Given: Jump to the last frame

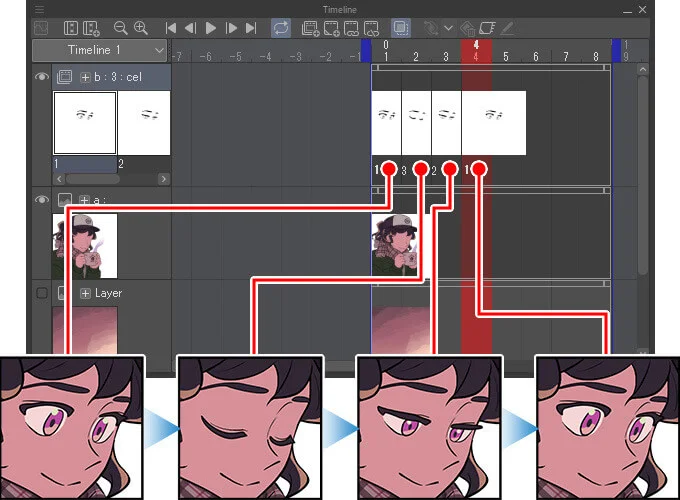Looking at the screenshot, I should 251,29.
